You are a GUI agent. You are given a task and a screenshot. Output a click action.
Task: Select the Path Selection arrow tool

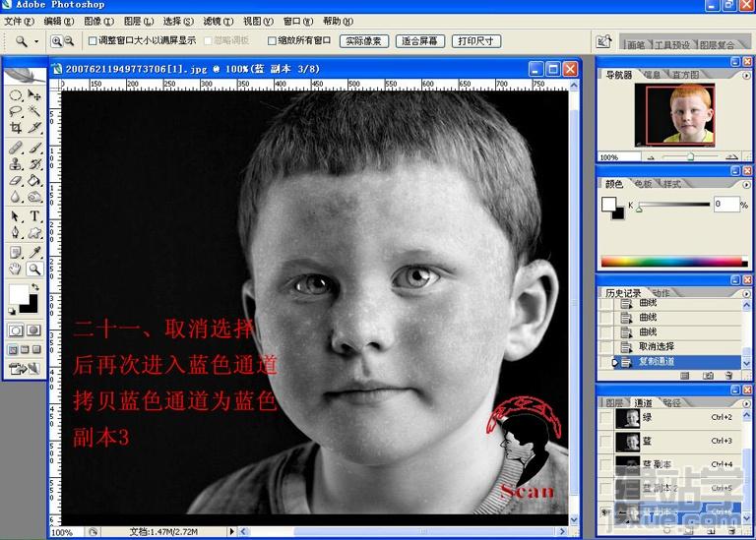pyautogui.click(x=16, y=216)
